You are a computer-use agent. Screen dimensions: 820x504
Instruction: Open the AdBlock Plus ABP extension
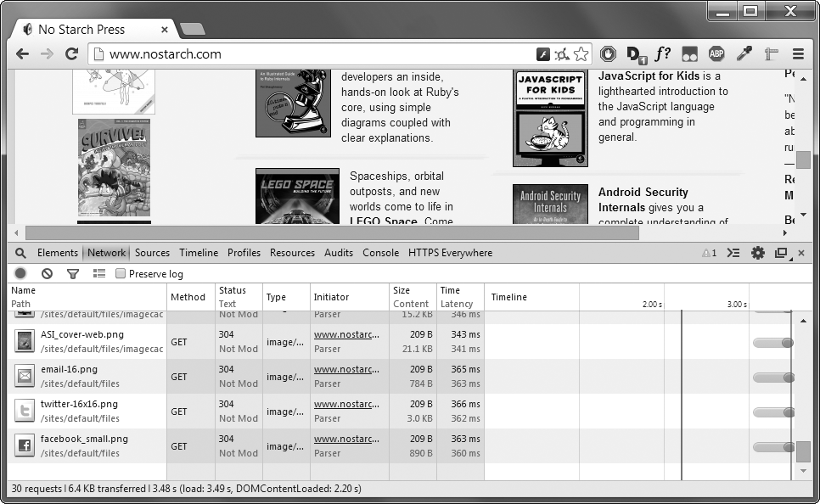click(x=716, y=53)
